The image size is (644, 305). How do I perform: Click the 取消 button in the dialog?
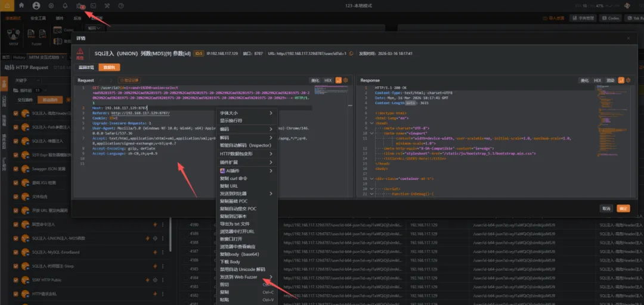coord(606,208)
